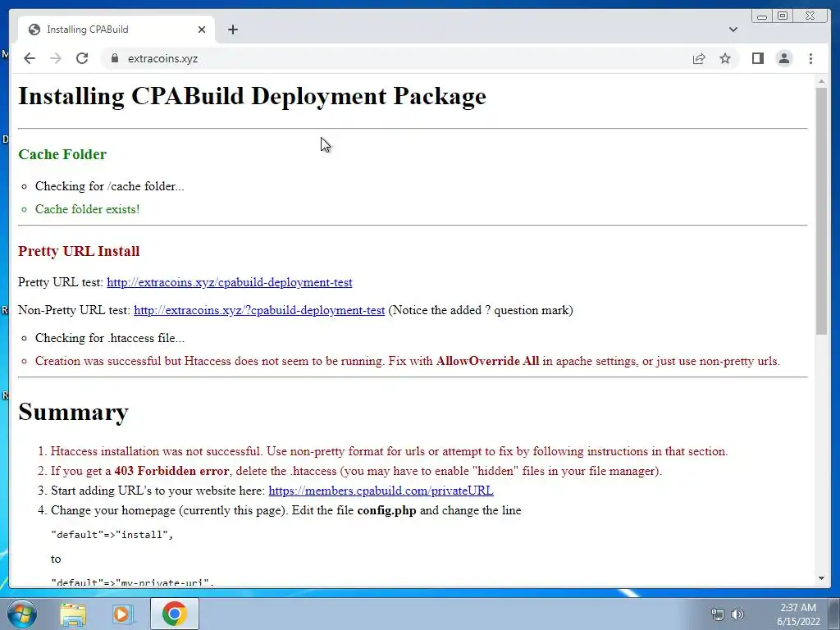Click 'Htaccess installation was not successful' line
The image size is (840, 630).
pos(389,452)
